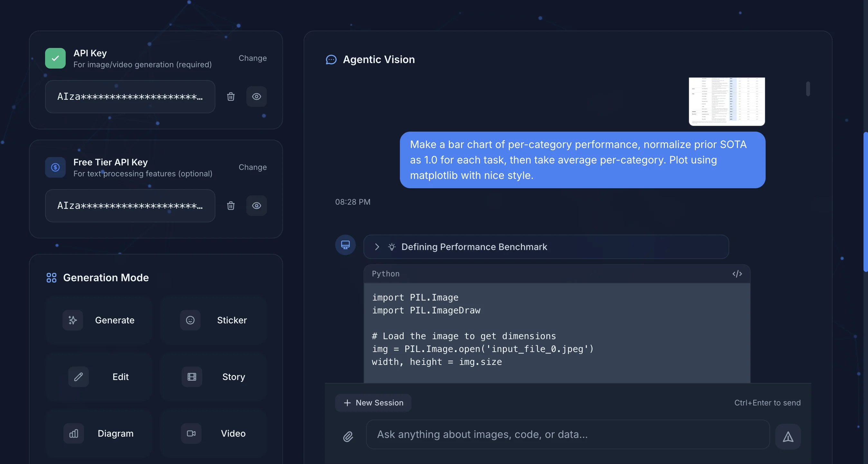Click Change for the API Key

coord(252,58)
